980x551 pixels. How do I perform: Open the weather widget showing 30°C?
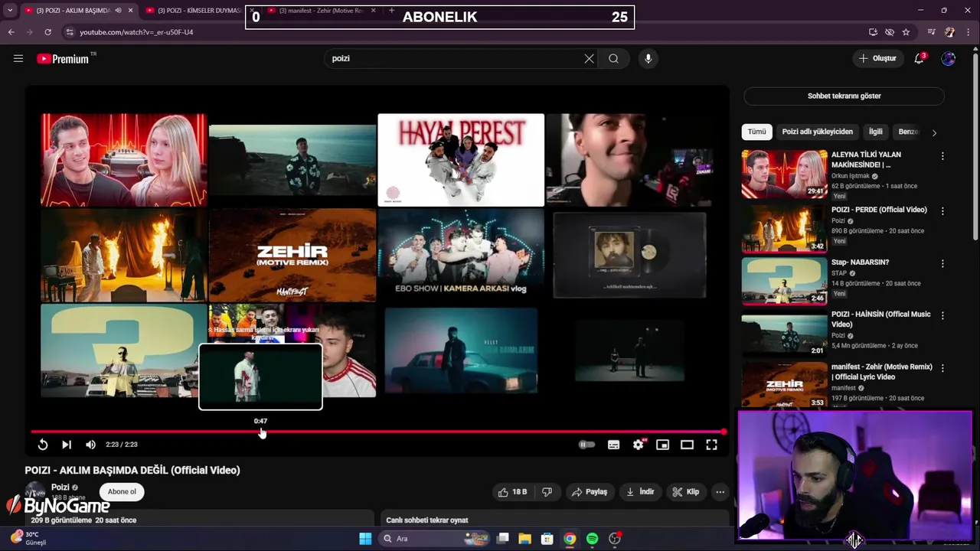tap(28, 538)
